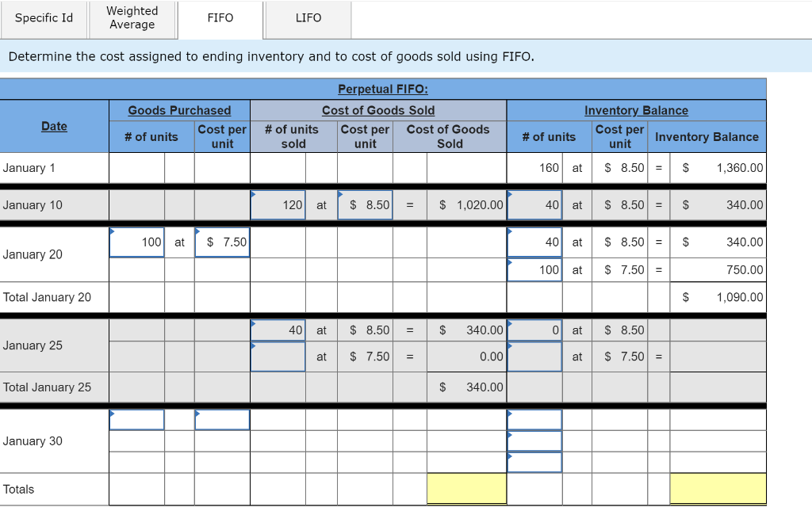
Task: Select third January 30 inventory units field
Action: (x=534, y=463)
